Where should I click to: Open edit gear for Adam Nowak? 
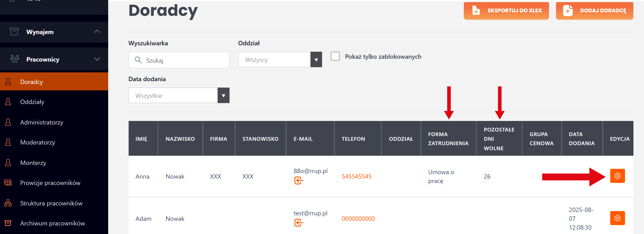click(x=617, y=218)
